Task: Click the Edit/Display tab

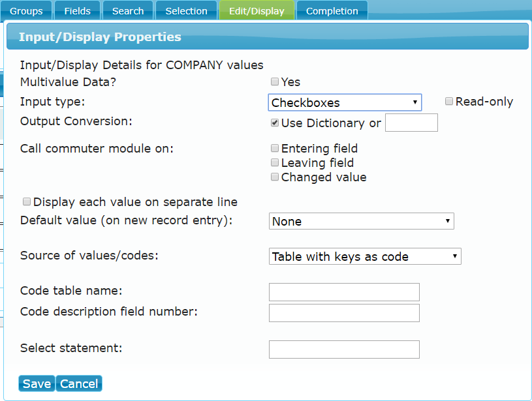Action: pyautogui.click(x=257, y=11)
